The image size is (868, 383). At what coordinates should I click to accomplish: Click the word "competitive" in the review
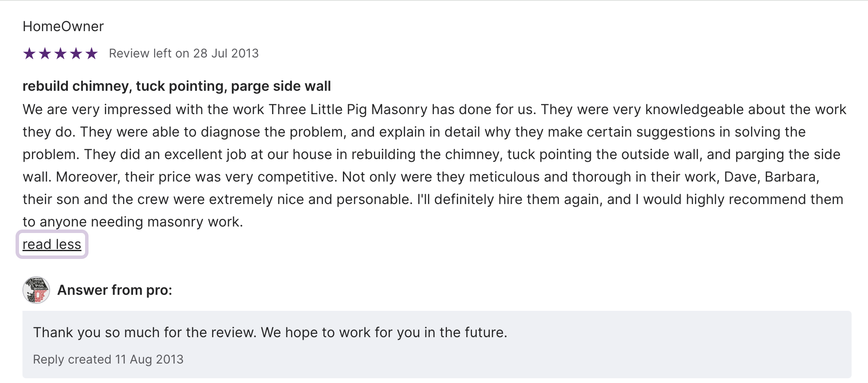tap(295, 177)
